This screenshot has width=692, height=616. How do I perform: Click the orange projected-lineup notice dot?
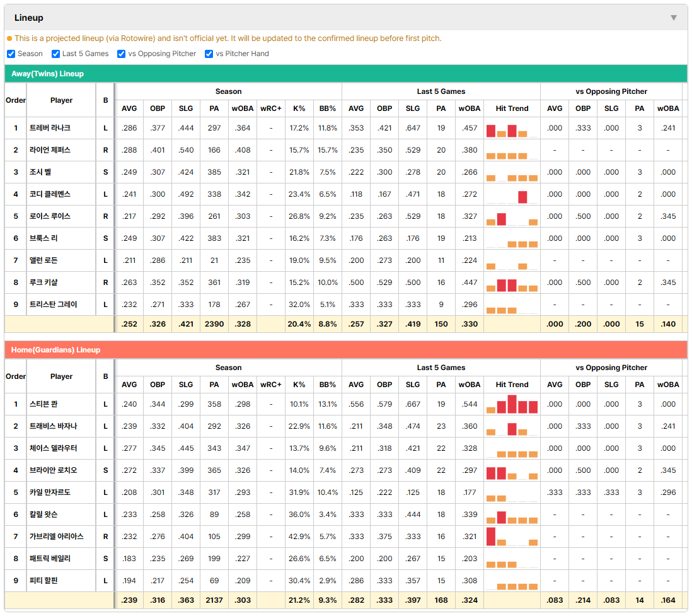click(x=9, y=38)
